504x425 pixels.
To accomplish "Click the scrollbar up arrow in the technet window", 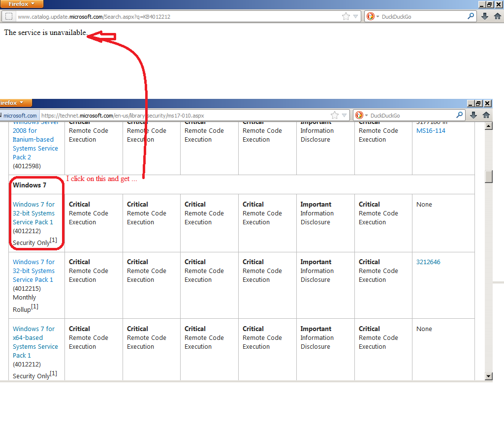I will point(489,125).
